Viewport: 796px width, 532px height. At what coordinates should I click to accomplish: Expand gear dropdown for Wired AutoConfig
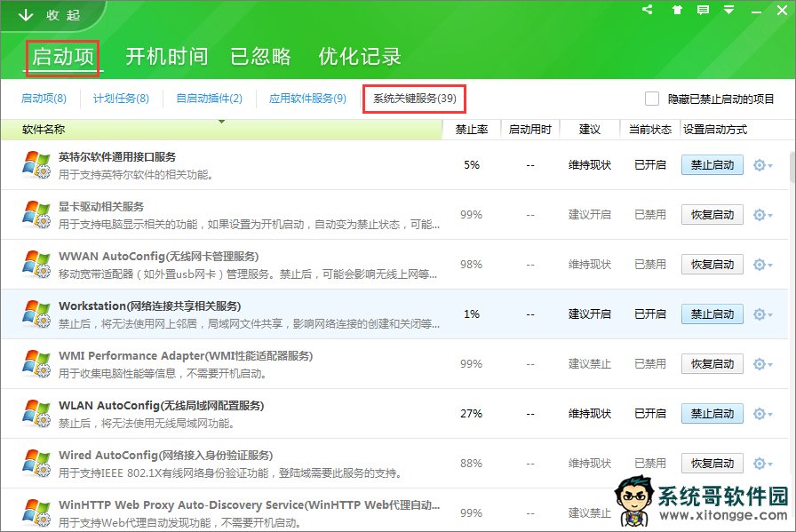(x=762, y=464)
